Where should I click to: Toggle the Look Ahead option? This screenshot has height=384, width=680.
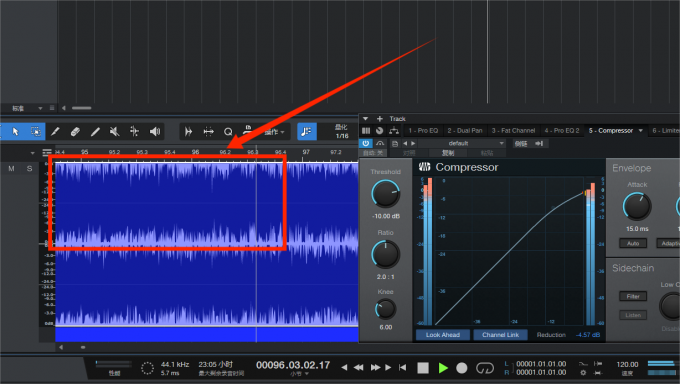point(442,335)
